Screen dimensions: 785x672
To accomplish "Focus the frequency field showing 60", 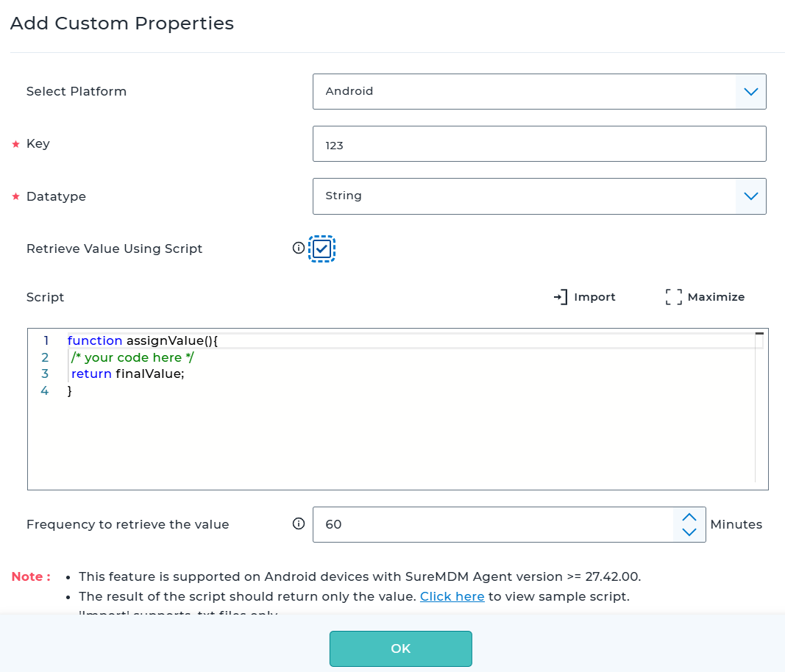I will click(x=493, y=525).
